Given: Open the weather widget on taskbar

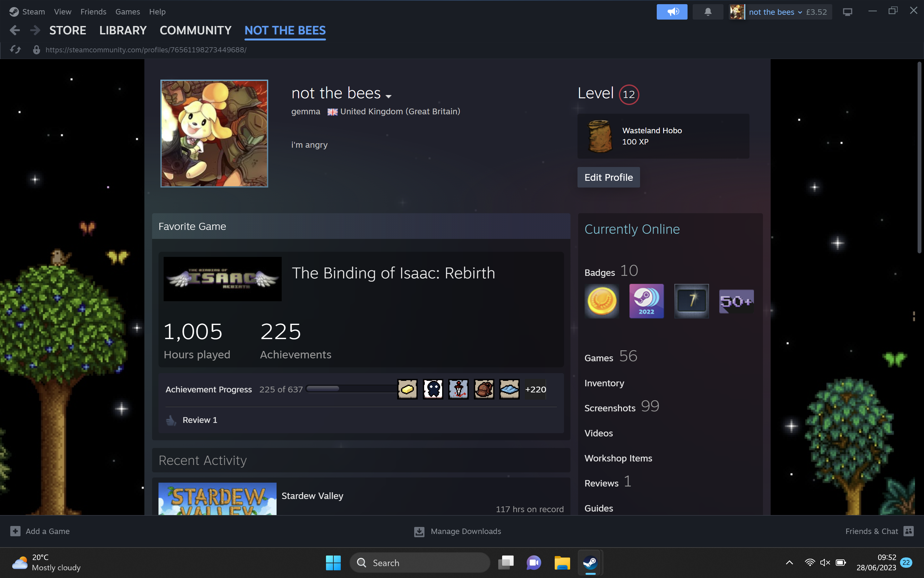Looking at the screenshot, I should click(46, 562).
